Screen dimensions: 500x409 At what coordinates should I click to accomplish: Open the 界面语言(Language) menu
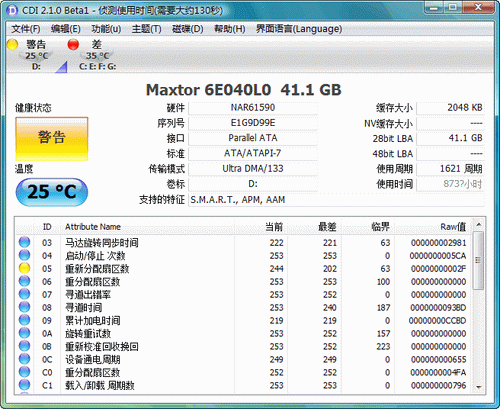299,29
